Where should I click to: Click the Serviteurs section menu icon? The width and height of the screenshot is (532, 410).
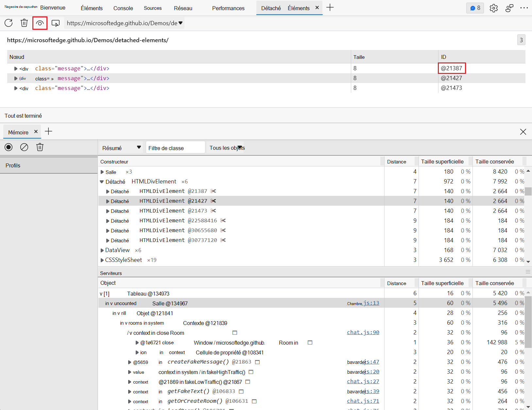pos(528,272)
